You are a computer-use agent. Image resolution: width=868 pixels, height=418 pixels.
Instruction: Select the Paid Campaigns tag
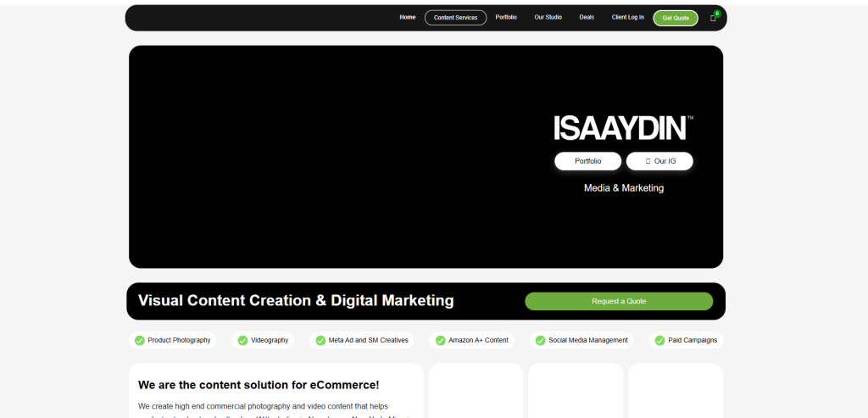click(686, 341)
